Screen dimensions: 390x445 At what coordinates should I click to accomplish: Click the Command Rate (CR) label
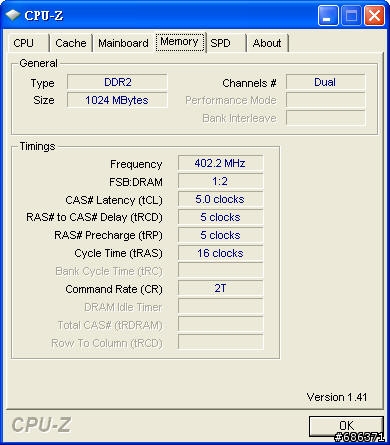[114, 289]
